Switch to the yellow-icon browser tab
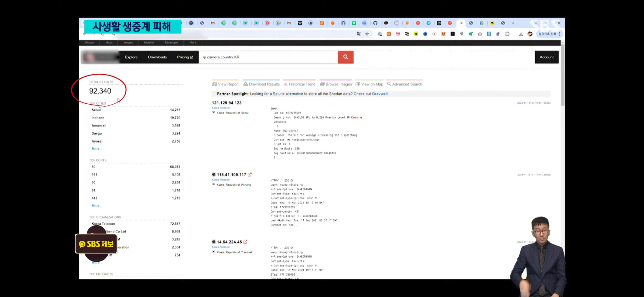Viewport: 644px width, 297px height. (492, 23)
